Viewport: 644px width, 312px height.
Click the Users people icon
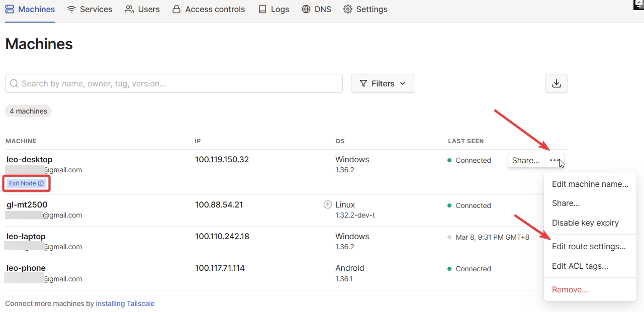coord(130,10)
